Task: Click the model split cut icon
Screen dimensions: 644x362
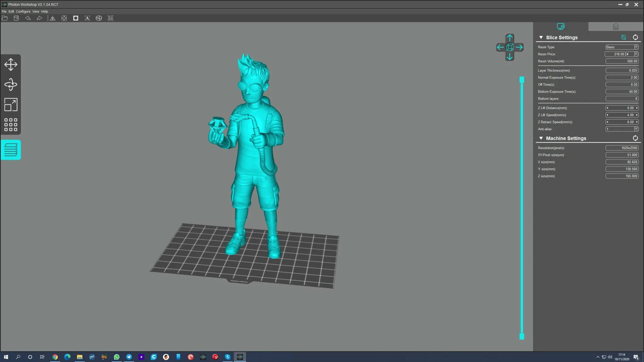Action: 99,18
